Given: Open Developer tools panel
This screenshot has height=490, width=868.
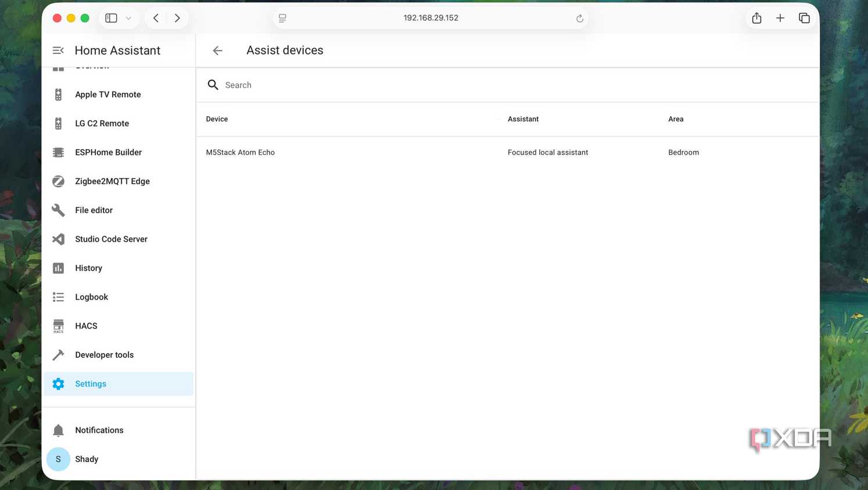Looking at the screenshot, I should 119,355.
